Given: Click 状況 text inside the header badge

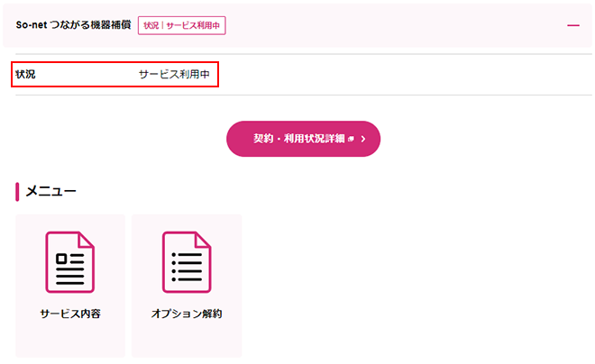Looking at the screenshot, I should point(151,25).
